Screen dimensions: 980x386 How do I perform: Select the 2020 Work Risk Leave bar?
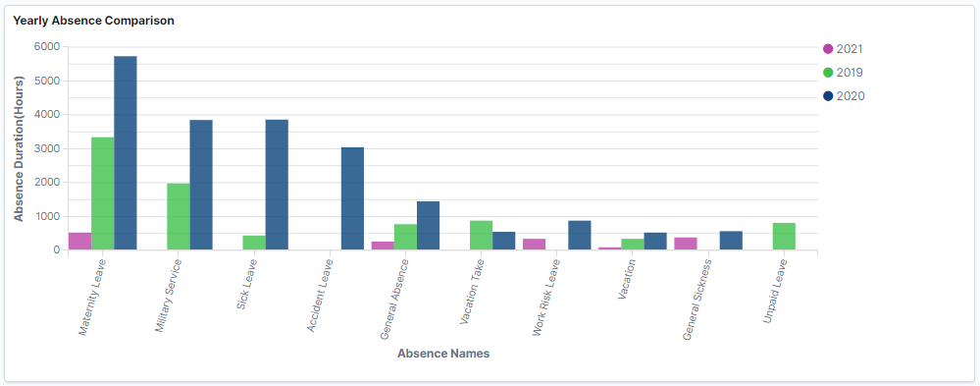click(580, 235)
